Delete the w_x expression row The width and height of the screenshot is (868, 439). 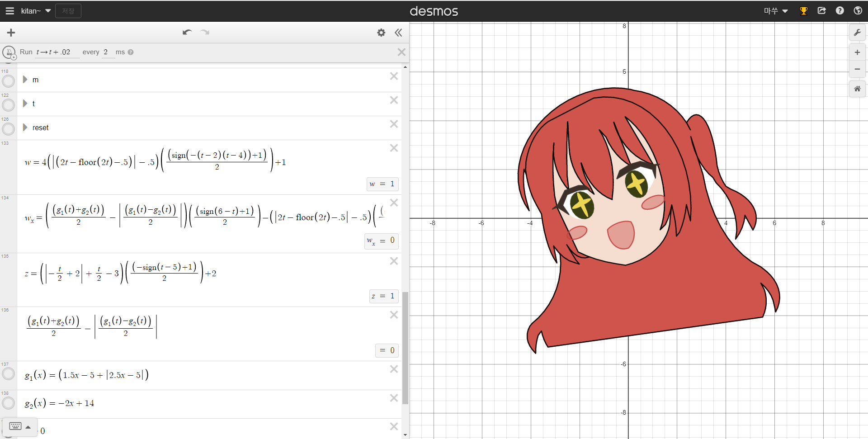pos(394,203)
